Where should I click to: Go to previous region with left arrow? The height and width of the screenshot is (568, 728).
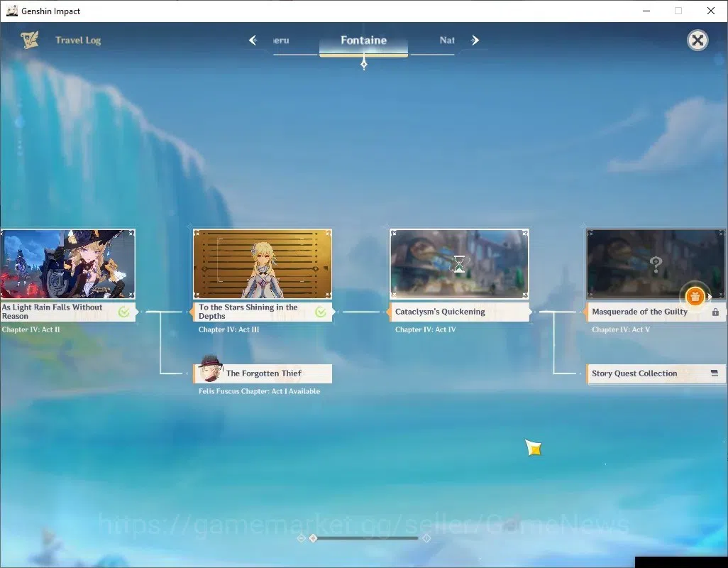point(253,40)
